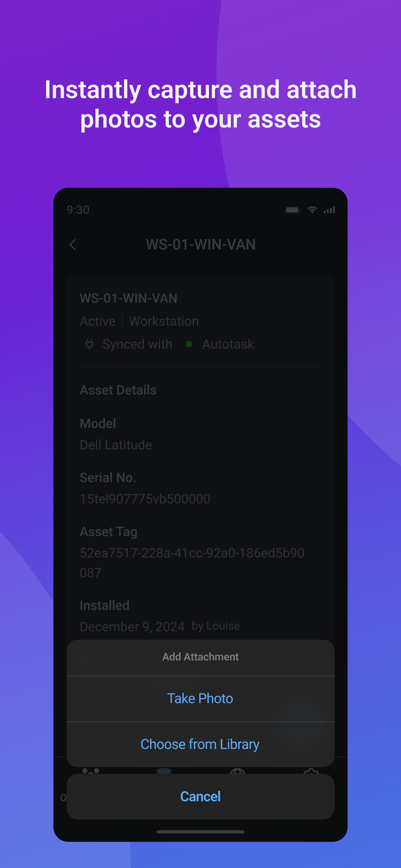Cancel the Add Attachment sheet
401x868 pixels.
[x=200, y=796]
